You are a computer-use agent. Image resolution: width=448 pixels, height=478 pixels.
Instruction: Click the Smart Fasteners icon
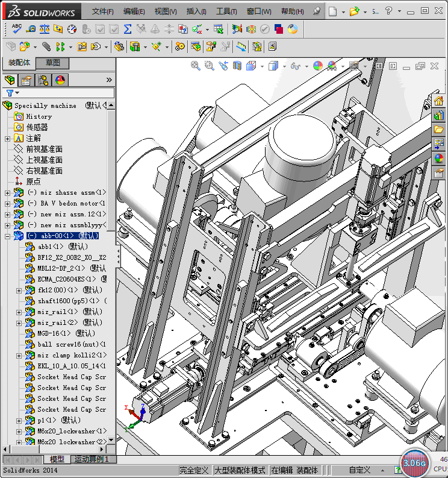coord(82,46)
